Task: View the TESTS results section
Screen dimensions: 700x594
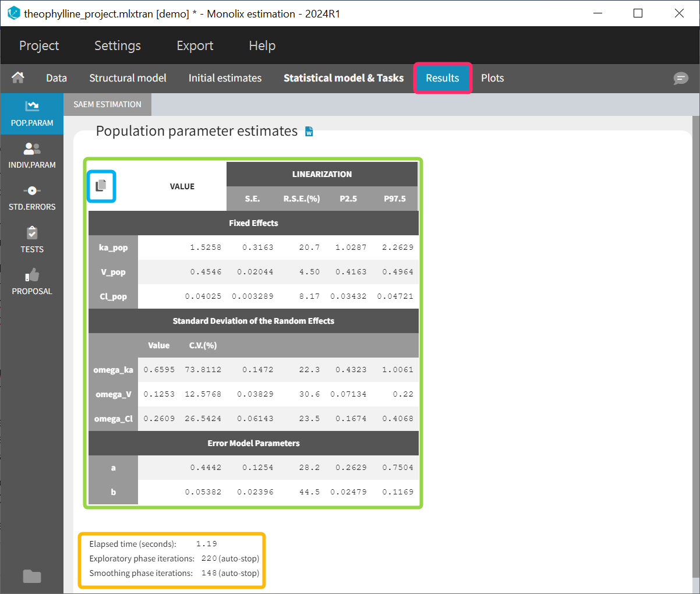Action: tap(32, 240)
